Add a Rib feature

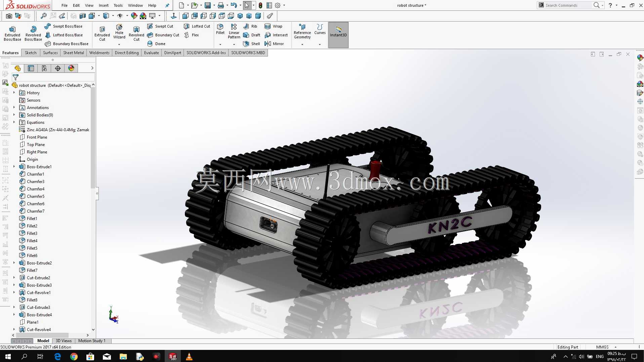250,26
